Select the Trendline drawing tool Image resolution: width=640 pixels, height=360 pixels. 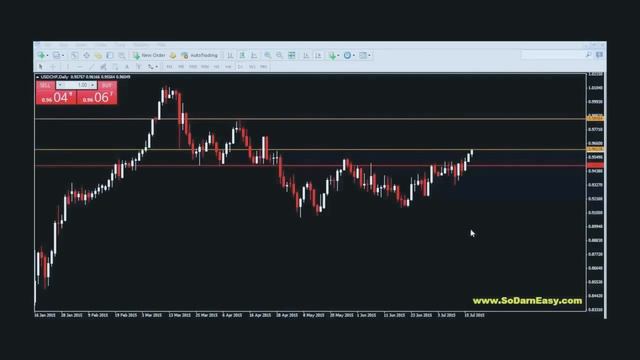click(x=91, y=67)
